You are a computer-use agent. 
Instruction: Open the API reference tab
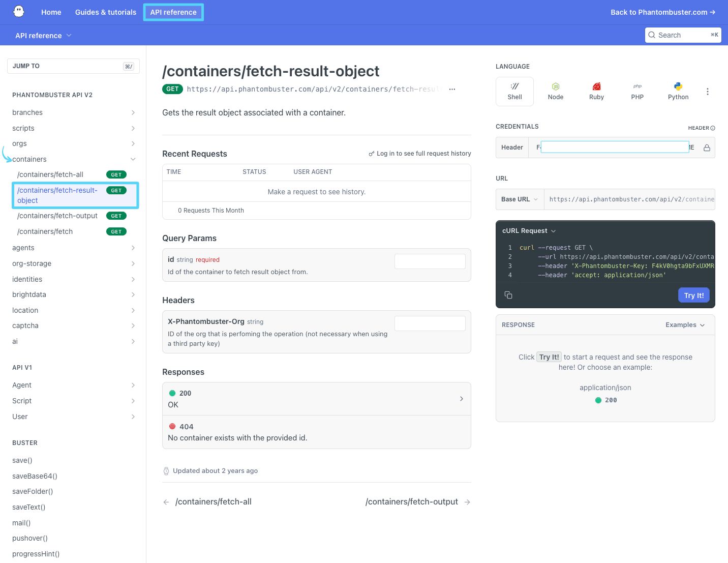tap(173, 12)
